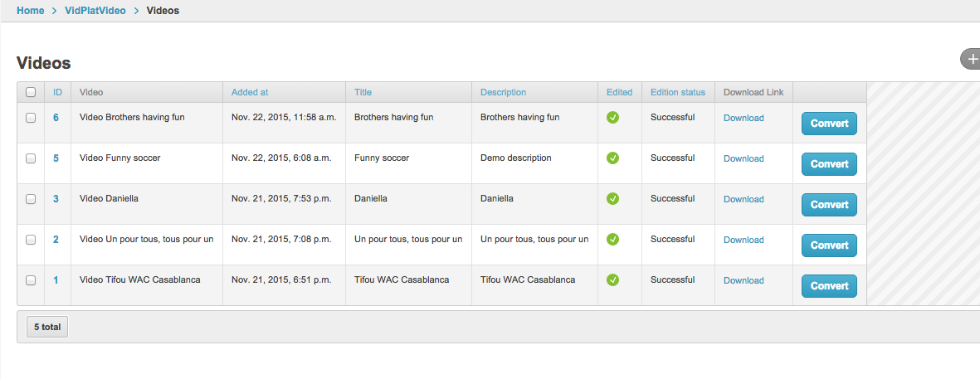980x379 pixels.
Task: Open VidPlatVideo breadcrumb link
Action: click(95, 11)
